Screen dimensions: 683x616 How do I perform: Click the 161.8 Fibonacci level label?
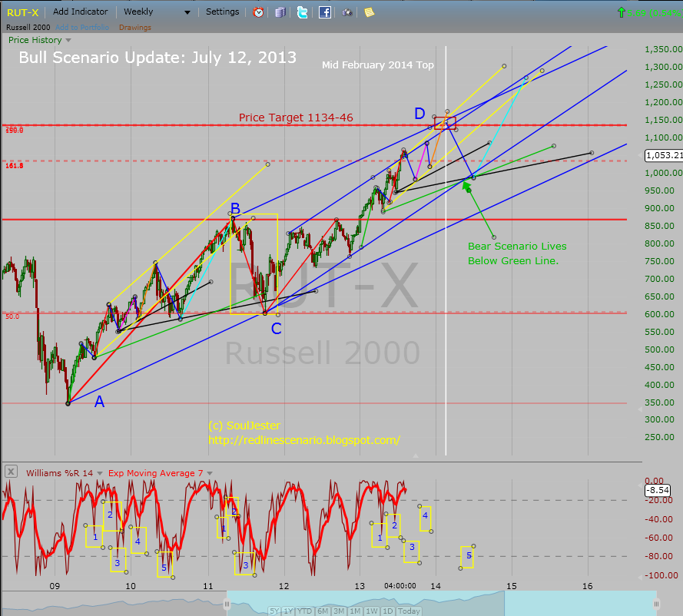[x=15, y=165]
